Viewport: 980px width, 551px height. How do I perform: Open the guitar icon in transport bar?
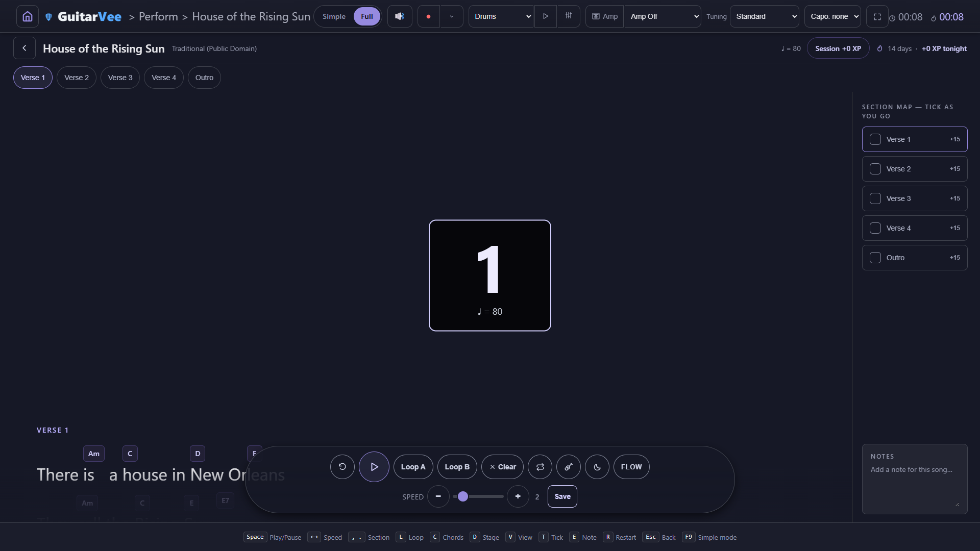pyautogui.click(x=569, y=467)
